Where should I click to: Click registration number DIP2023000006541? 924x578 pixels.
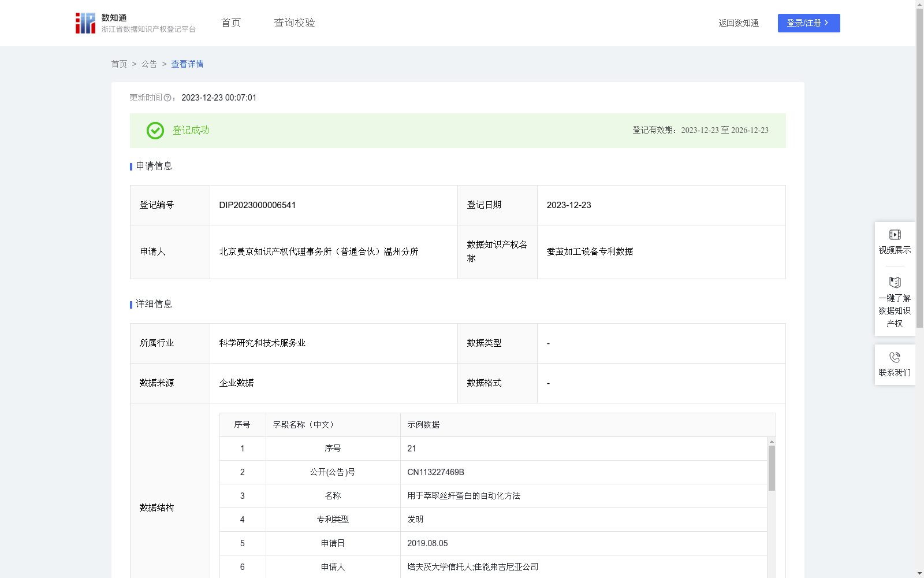point(258,205)
